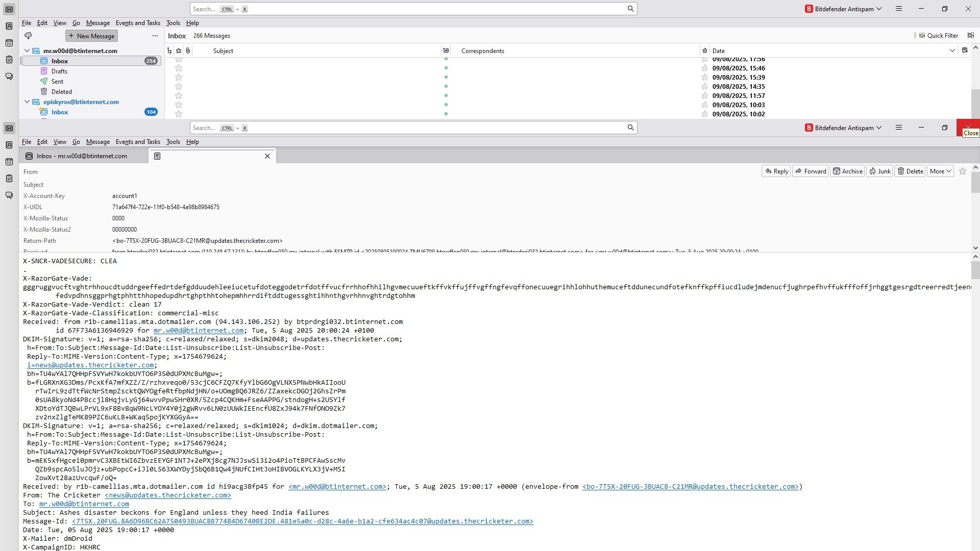Open the Events and Tasks menu
980x551 pixels.
click(138, 23)
